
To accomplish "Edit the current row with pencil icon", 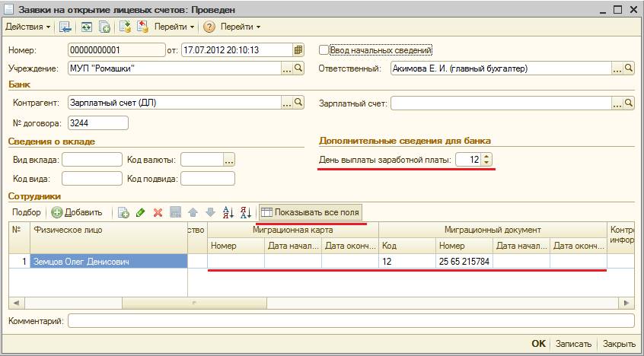I will [140, 212].
